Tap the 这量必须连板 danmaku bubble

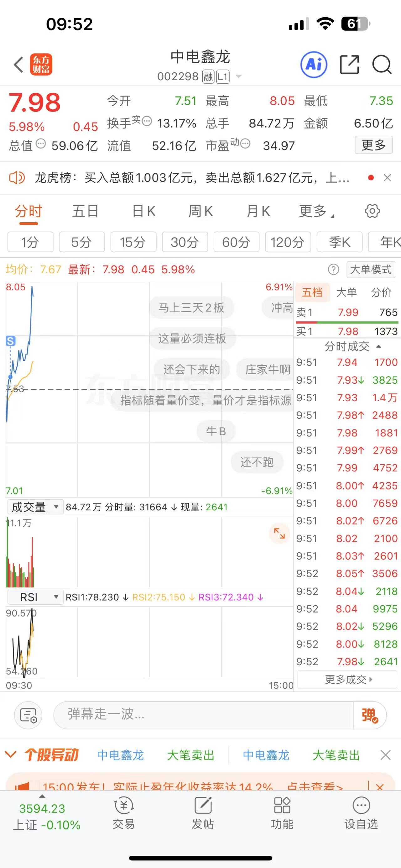pyautogui.click(x=192, y=338)
